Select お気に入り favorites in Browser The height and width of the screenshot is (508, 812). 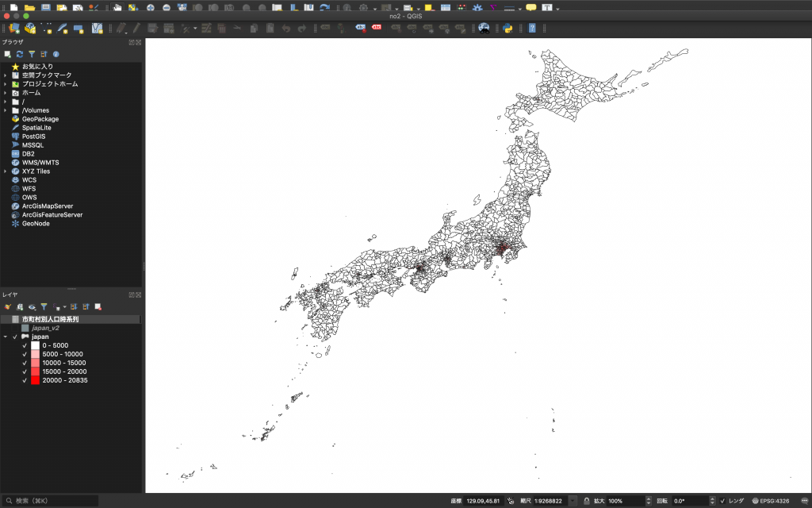point(37,67)
